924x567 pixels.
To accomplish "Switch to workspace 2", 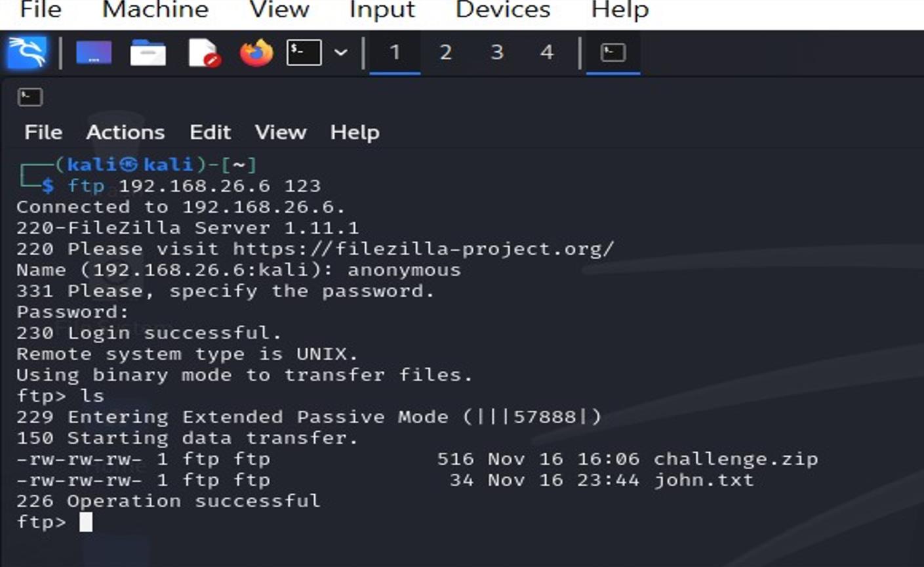I will tap(445, 52).
